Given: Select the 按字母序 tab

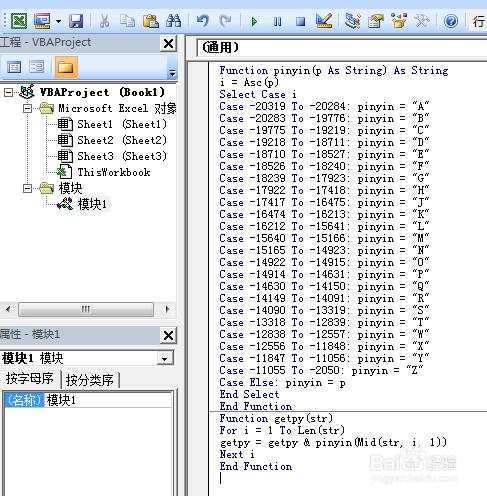Looking at the screenshot, I should pyautogui.click(x=30, y=379).
